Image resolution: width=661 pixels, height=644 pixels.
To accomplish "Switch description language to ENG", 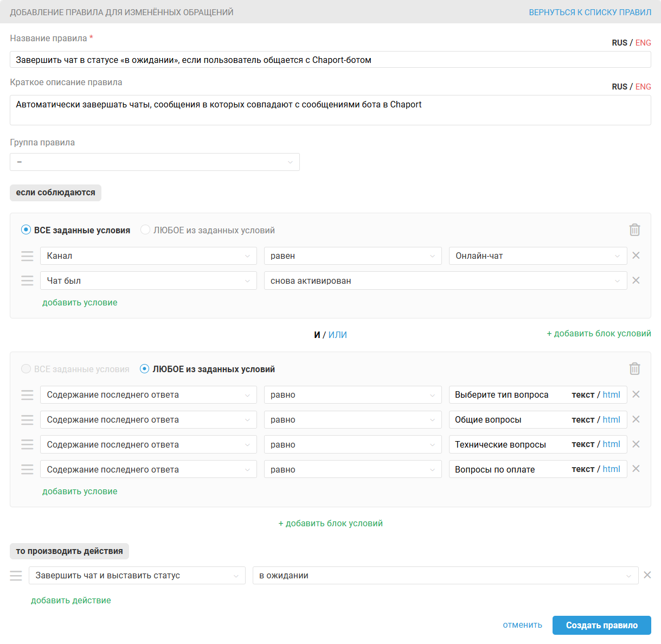I will (643, 87).
